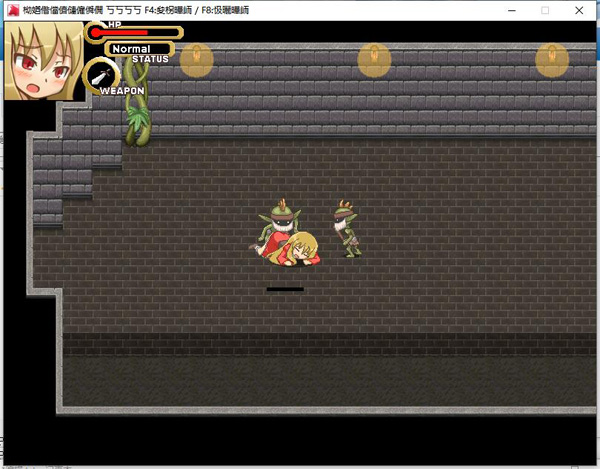Click the goblin standing behind the girl
The image size is (600, 469).
280,220
